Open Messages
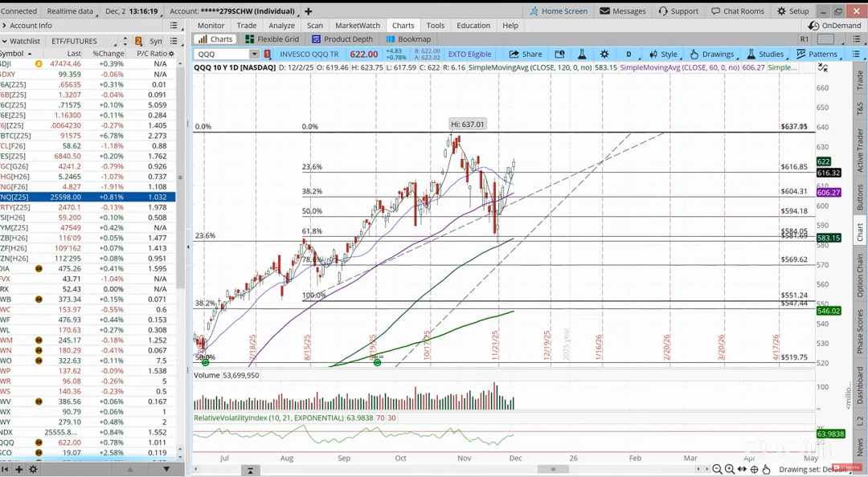Viewport: 868px width, 477px height. 623,11
